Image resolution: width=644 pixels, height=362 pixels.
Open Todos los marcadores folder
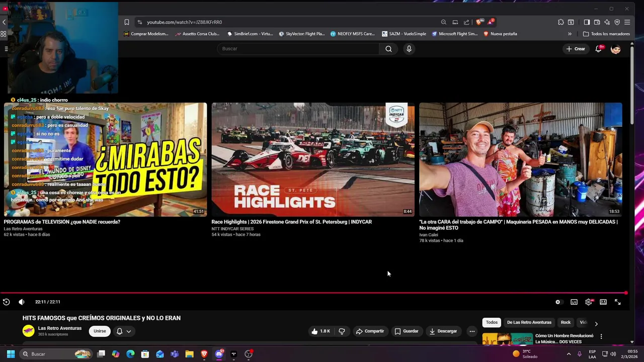pos(606,34)
